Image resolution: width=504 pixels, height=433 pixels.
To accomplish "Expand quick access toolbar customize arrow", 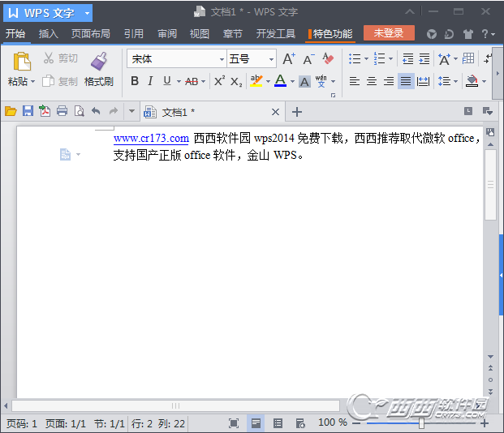I will [131, 111].
